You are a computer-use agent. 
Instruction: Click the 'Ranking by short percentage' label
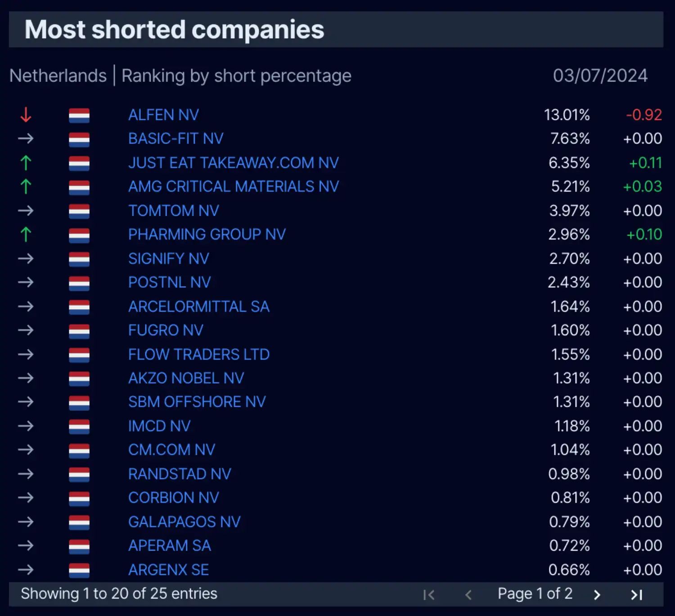coord(237,76)
